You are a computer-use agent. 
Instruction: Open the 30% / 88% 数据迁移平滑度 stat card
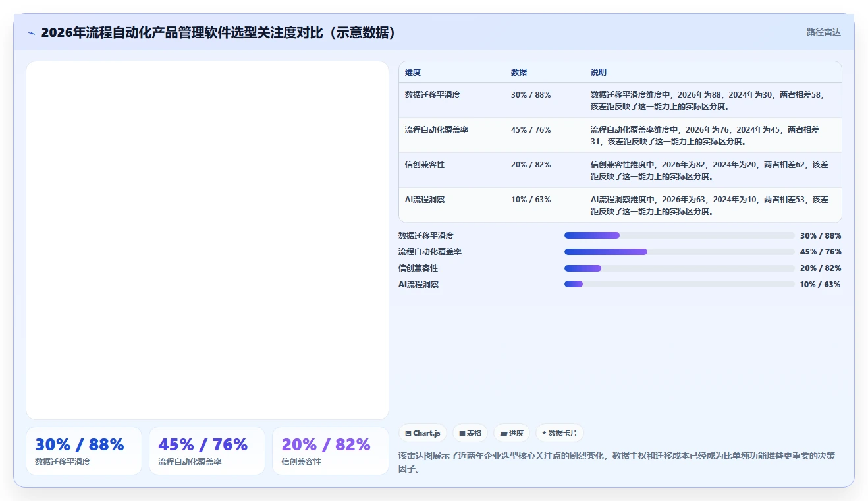pyautogui.click(x=84, y=451)
